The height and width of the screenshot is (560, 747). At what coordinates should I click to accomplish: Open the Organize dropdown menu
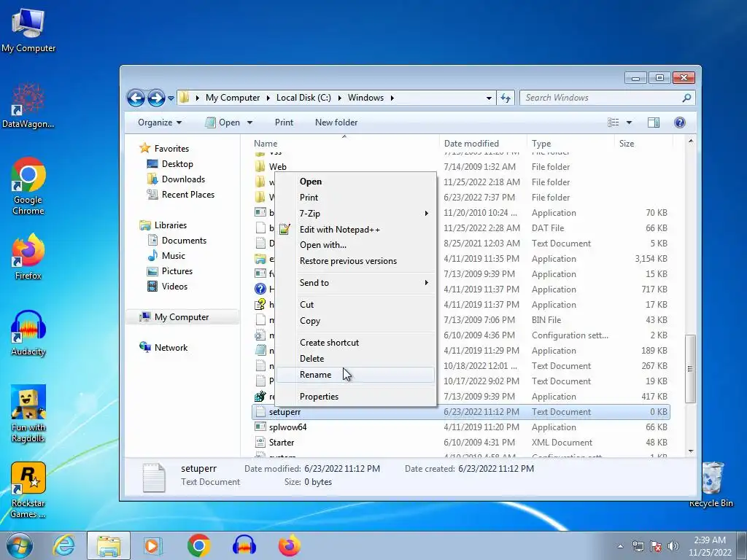[x=160, y=122]
